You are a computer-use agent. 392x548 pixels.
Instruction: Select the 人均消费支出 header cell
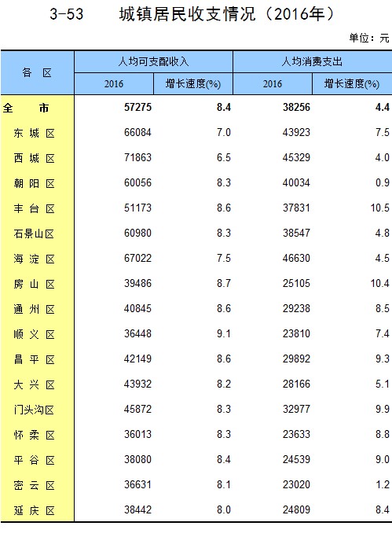click(313, 62)
